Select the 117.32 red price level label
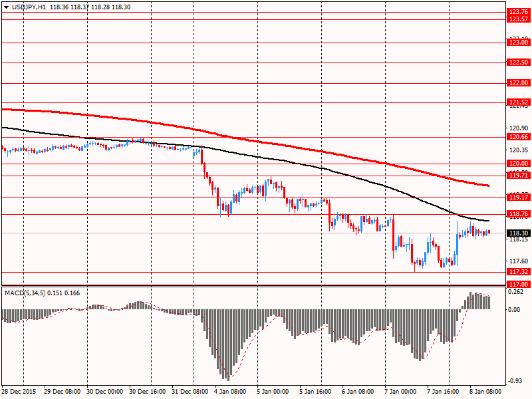The height and width of the screenshot is (399, 532). [519, 272]
